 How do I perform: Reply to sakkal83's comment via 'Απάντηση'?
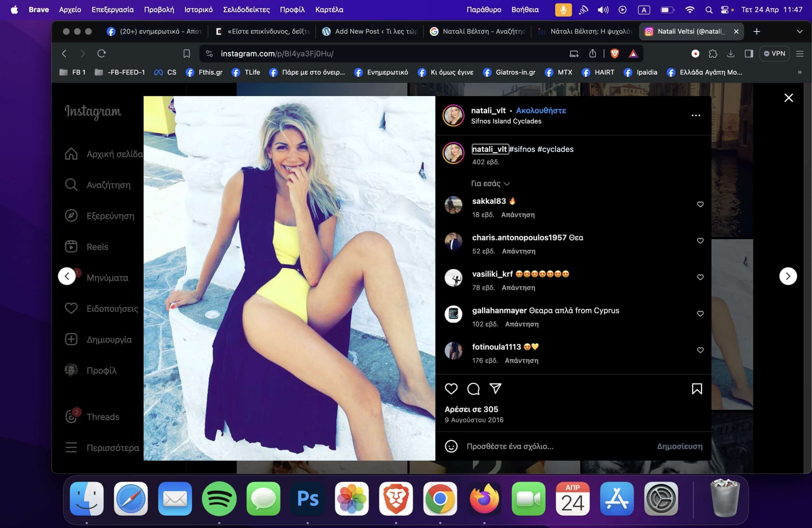[x=518, y=215]
